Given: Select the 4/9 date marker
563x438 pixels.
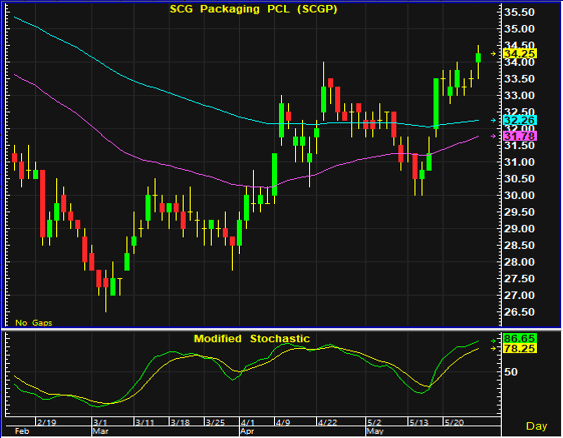Looking at the screenshot, I should click(x=283, y=422).
